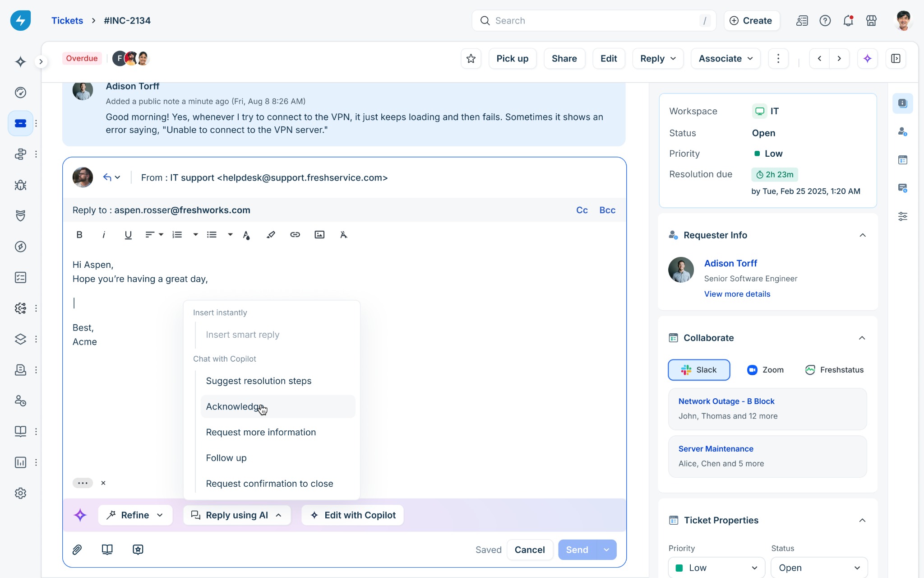Collapse the Requester Info section
Image resolution: width=924 pixels, height=578 pixels.
(863, 235)
